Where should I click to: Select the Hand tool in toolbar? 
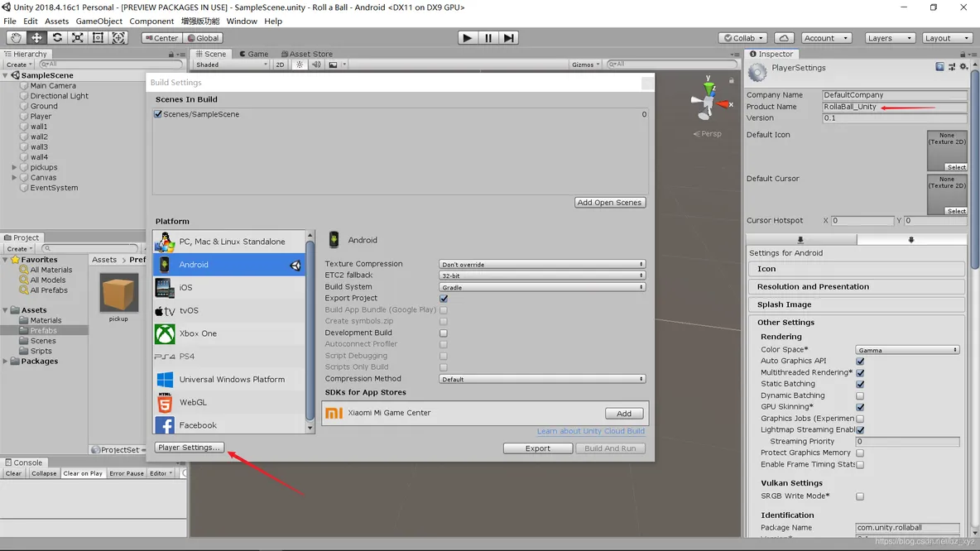pyautogui.click(x=16, y=38)
